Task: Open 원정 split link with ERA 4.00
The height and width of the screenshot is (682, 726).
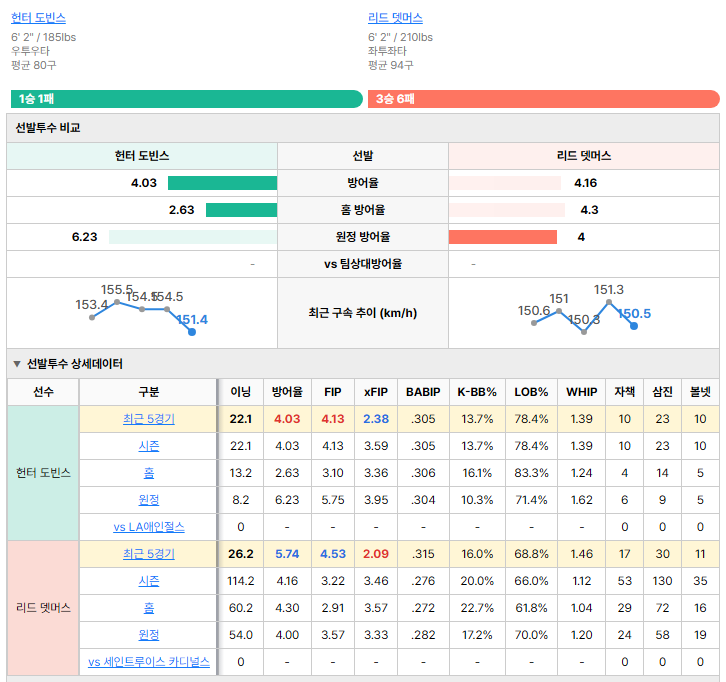Action: coord(149,635)
